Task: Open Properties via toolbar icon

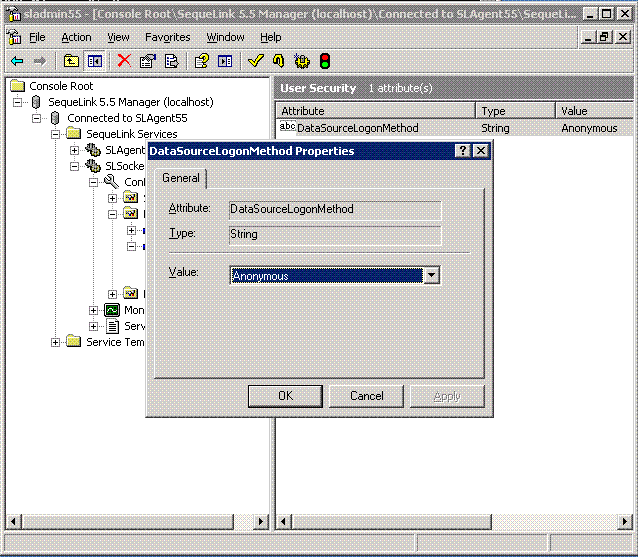Action: click(x=148, y=61)
